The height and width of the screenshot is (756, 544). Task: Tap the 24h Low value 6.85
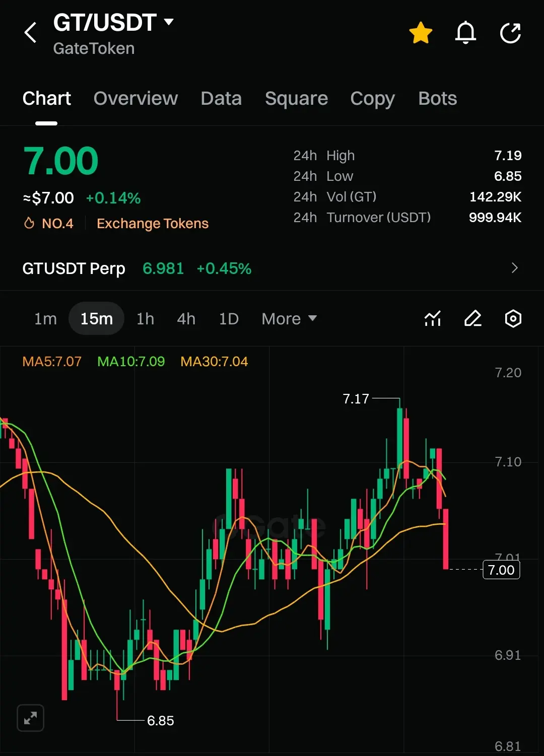(508, 176)
